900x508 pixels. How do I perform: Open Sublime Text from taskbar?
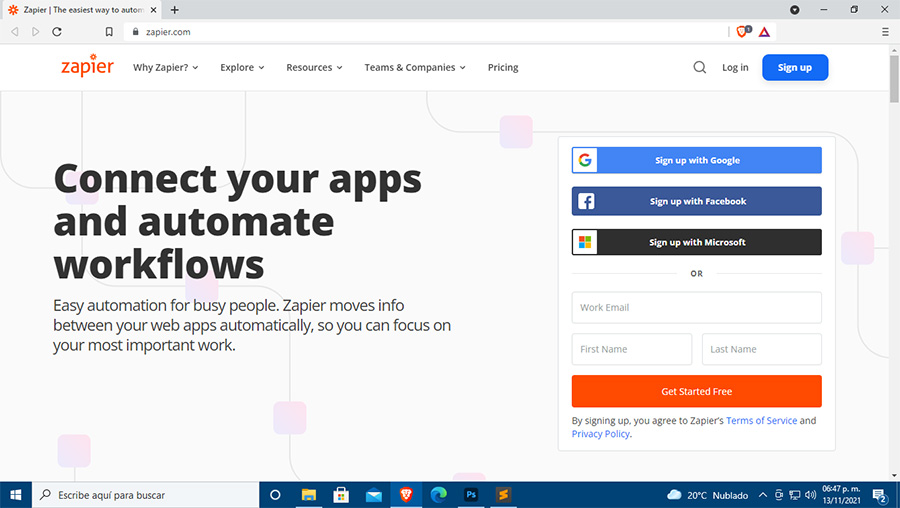pyautogui.click(x=503, y=495)
